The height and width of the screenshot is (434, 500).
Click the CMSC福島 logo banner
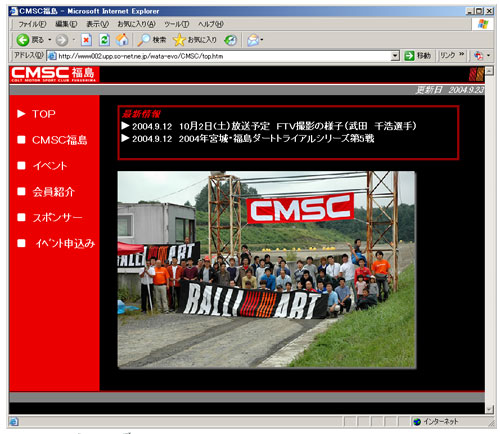coord(54,74)
